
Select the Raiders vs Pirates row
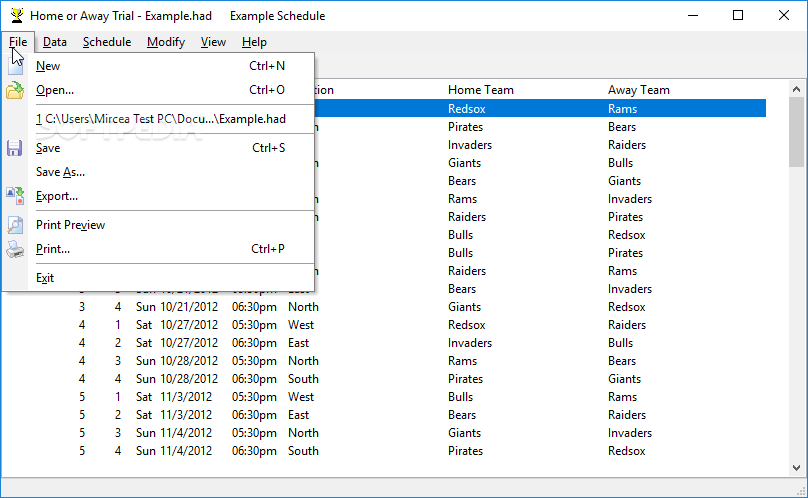(540, 217)
